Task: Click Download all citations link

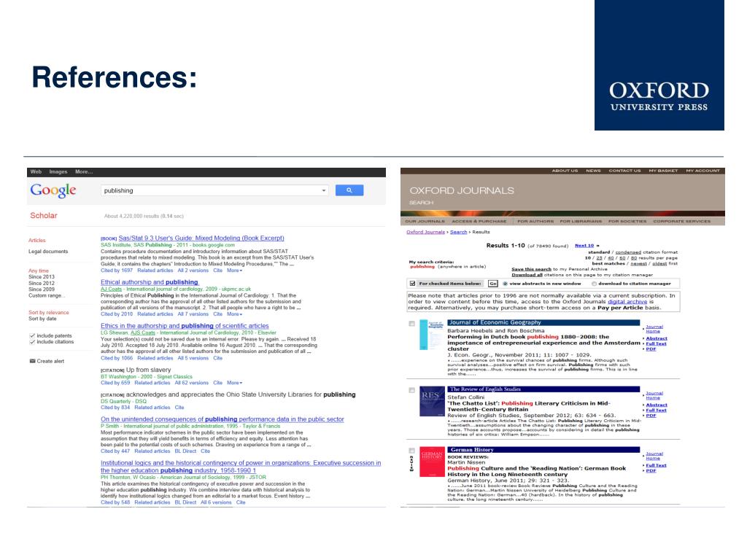Action: (527, 275)
